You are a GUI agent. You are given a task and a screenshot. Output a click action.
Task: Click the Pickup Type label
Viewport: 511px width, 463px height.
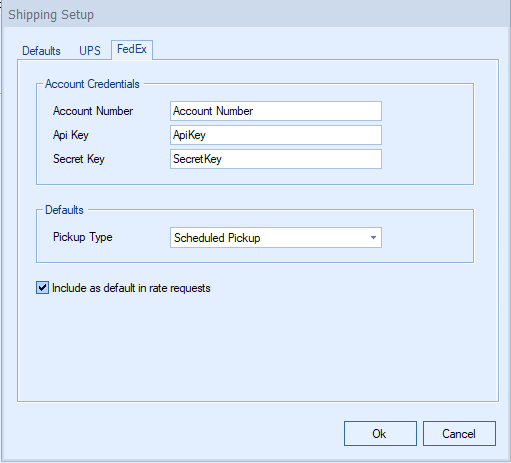point(83,237)
